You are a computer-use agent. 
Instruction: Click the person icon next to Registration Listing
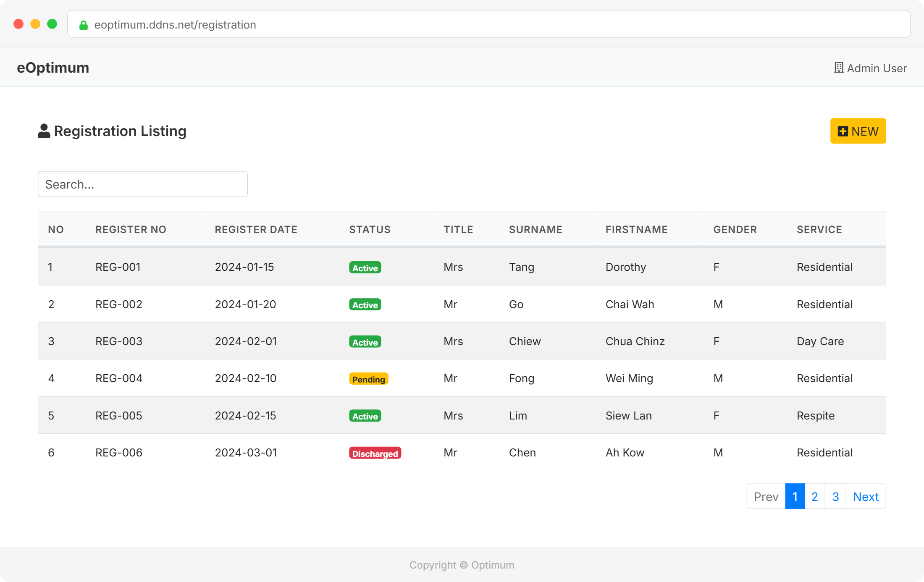tap(44, 131)
